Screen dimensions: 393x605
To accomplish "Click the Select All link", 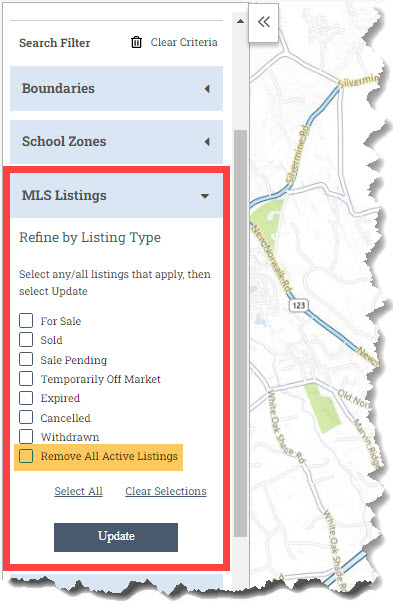I will click(78, 491).
